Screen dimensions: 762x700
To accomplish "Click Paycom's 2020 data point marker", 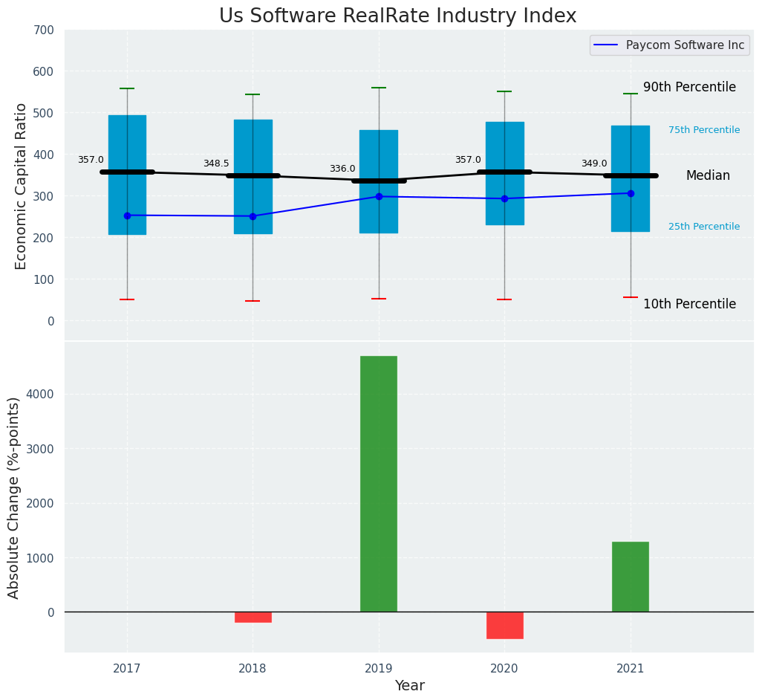I will [505, 198].
